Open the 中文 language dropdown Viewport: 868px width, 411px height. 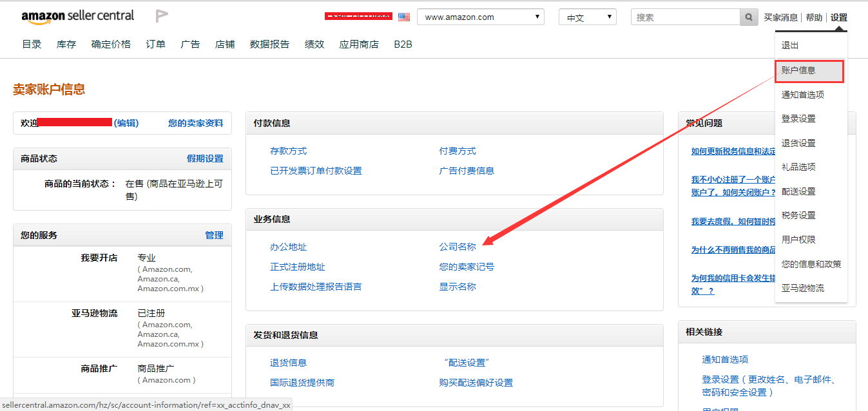tap(587, 17)
